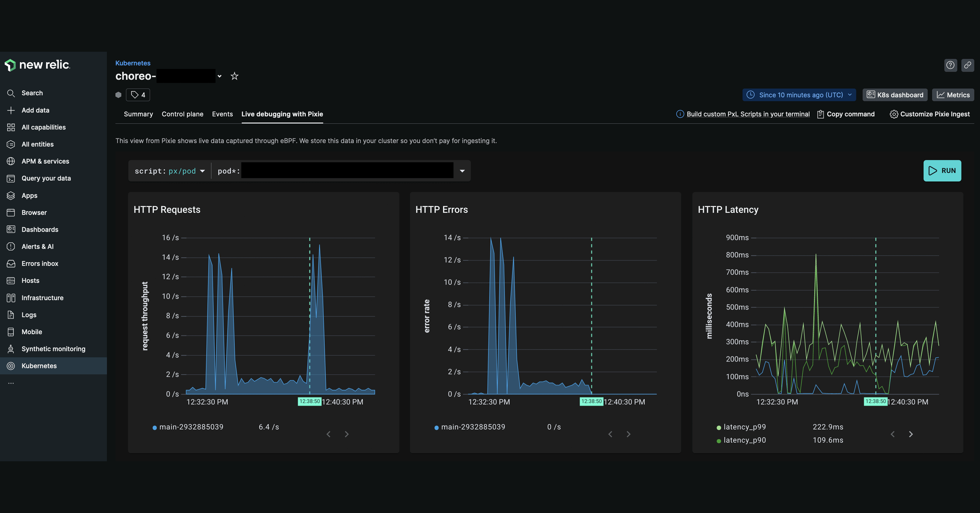Go to previous legend page in HTTP Errors
Screen dimensions: 980x513
coord(610,434)
